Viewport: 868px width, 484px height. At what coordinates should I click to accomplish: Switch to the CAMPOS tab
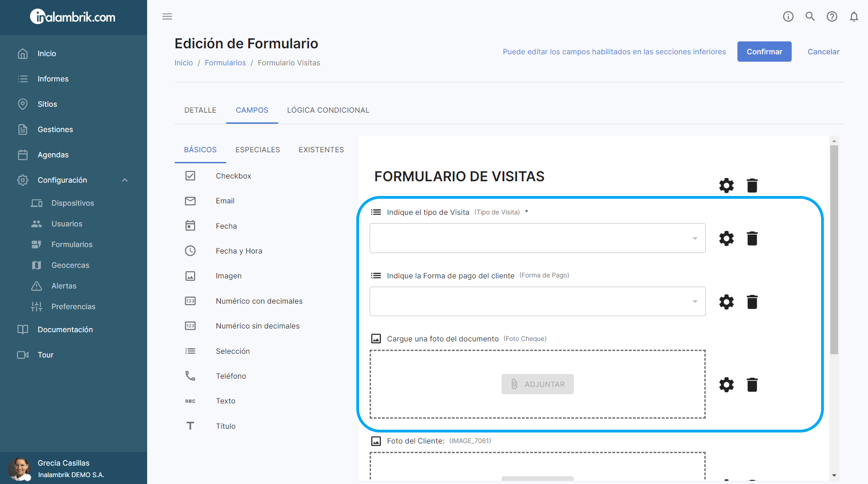pos(252,110)
